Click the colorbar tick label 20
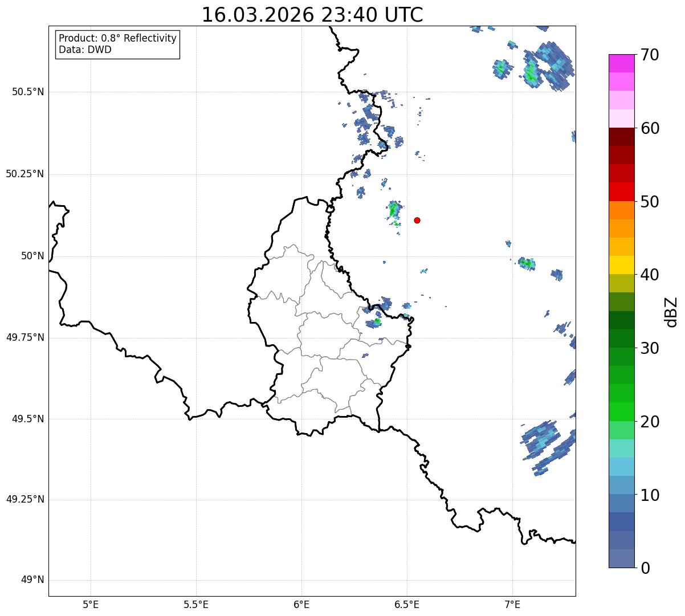The width and height of the screenshot is (685, 616). [650, 422]
